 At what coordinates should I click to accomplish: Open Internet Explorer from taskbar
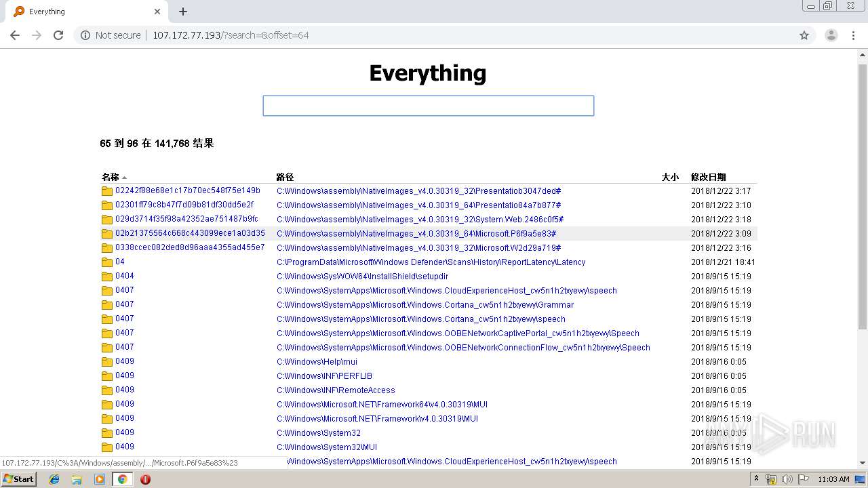[54, 479]
